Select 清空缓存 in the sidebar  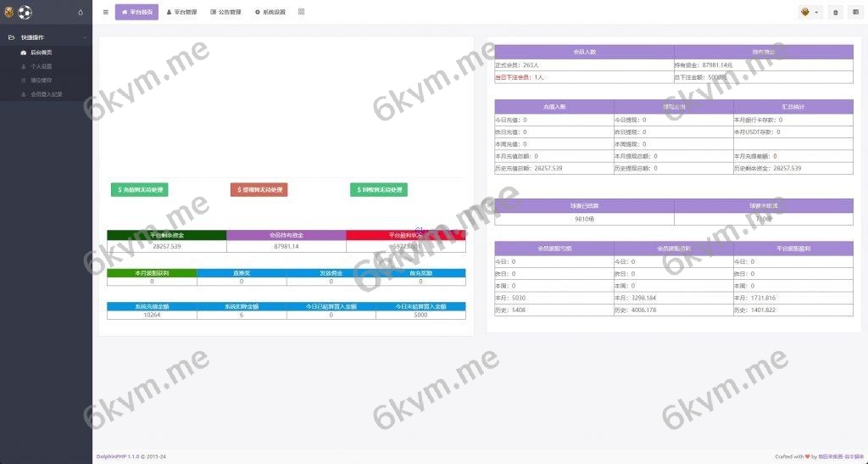pyautogui.click(x=41, y=81)
